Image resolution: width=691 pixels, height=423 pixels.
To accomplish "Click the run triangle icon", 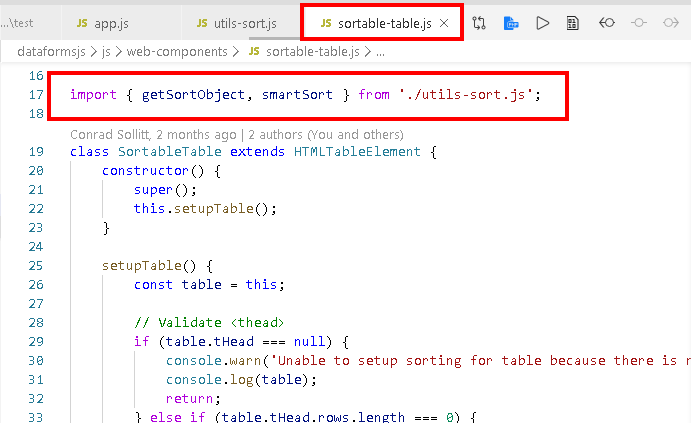I will (x=542, y=23).
